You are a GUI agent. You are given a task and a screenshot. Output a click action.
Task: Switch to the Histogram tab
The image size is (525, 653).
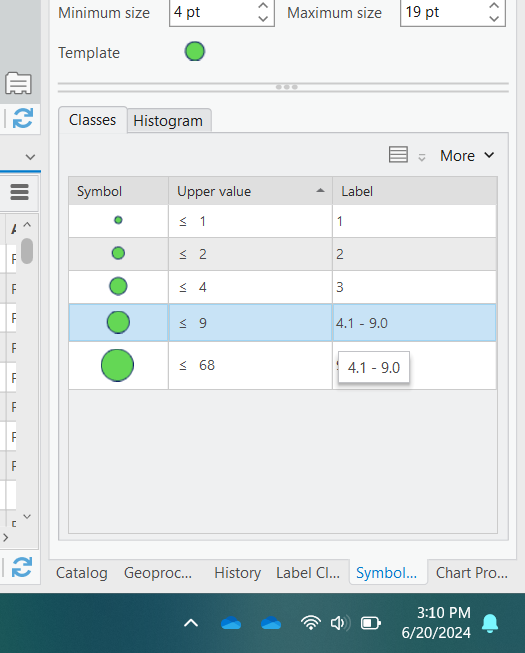pos(168,121)
